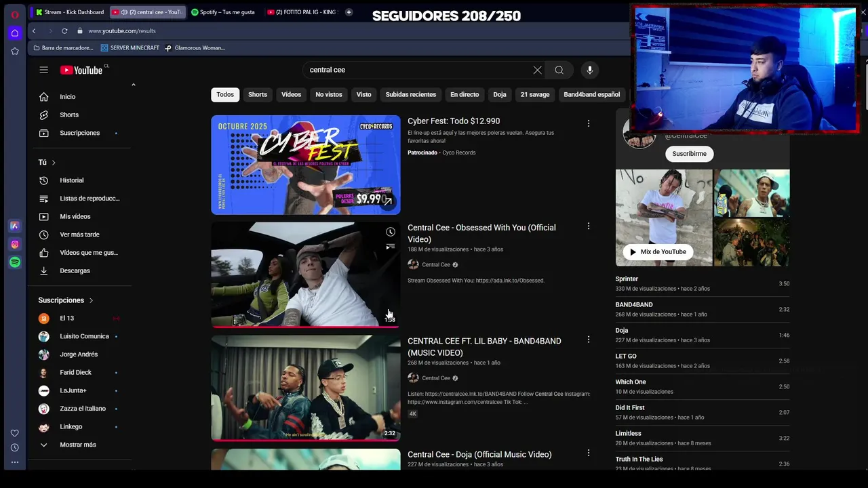Add Obsessed With You to watch later
Viewport: 868px width, 488px height.
(390, 232)
